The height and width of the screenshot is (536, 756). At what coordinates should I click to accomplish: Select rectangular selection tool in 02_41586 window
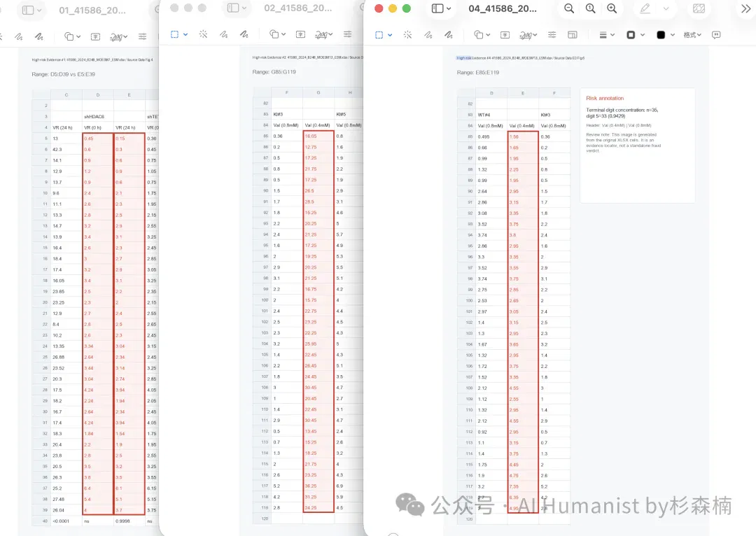[x=174, y=34]
